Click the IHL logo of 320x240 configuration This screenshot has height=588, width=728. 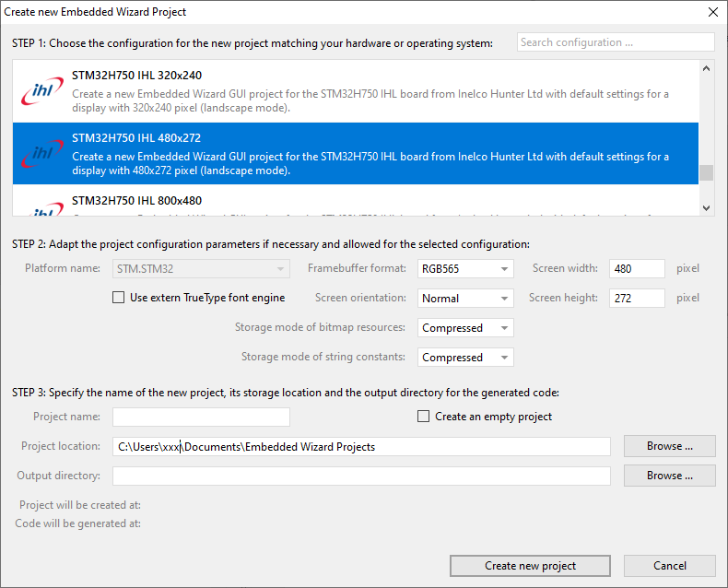[x=42, y=92]
